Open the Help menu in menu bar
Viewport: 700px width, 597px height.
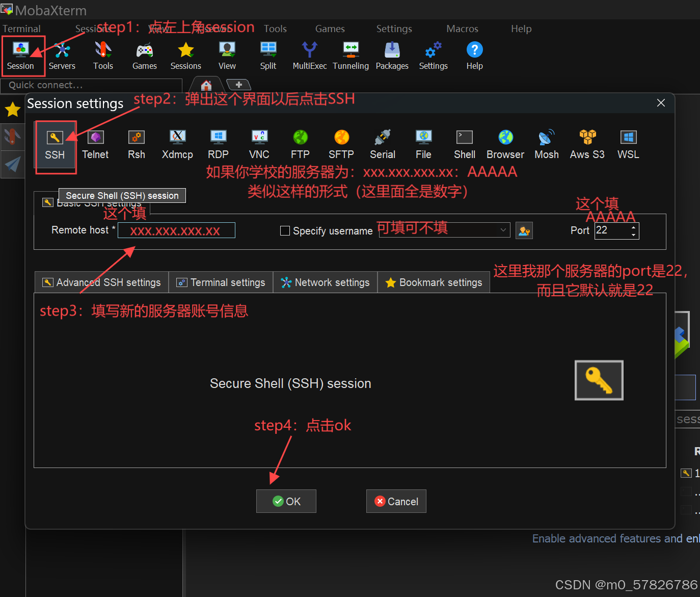click(521, 29)
